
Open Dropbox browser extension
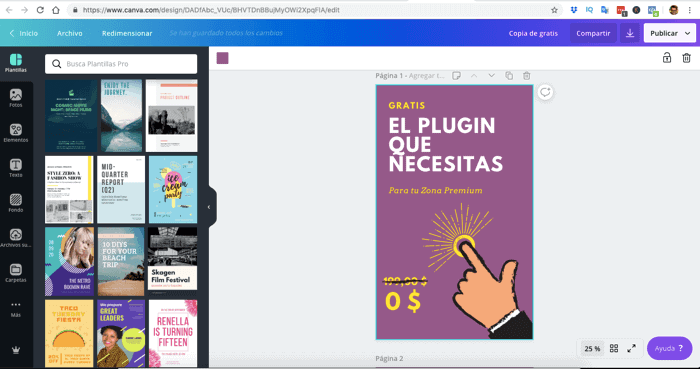pos(574,10)
